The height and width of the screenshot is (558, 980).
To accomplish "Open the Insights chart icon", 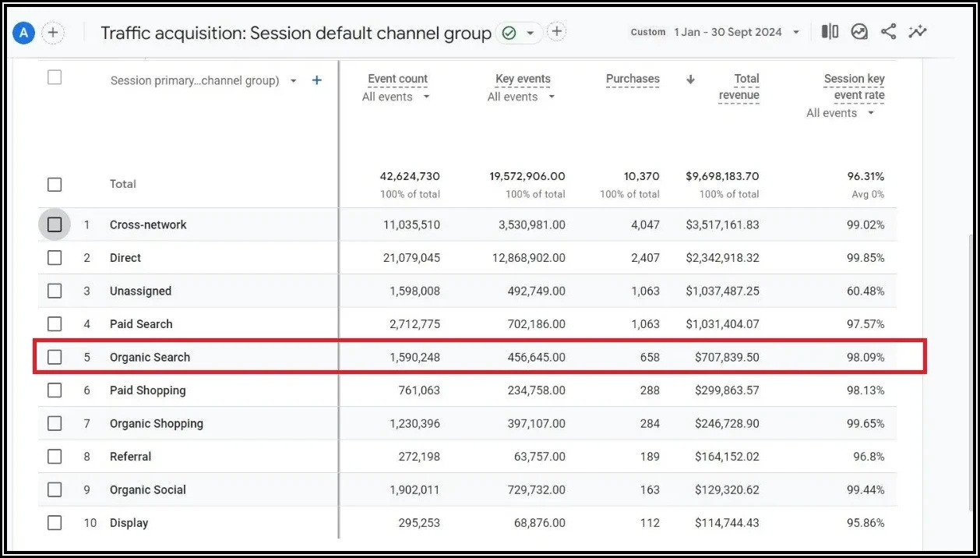I will (x=859, y=32).
